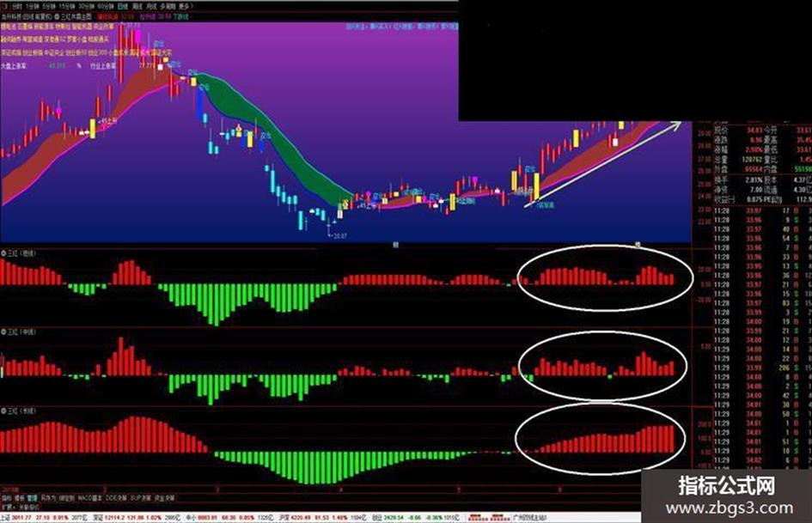Select the SUP决策 indicator tab
This screenshot has height=523, width=812.
point(140,497)
